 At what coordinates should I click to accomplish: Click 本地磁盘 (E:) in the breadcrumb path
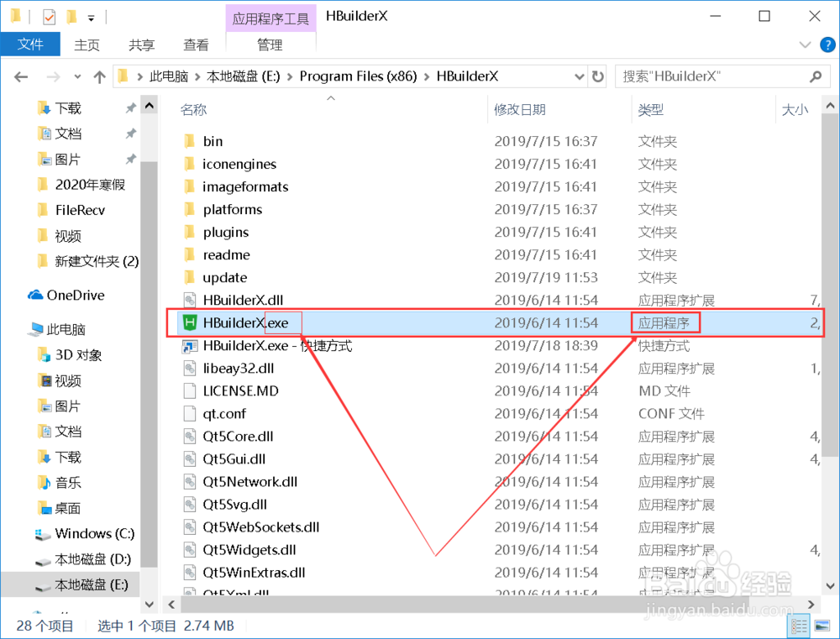click(x=244, y=76)
